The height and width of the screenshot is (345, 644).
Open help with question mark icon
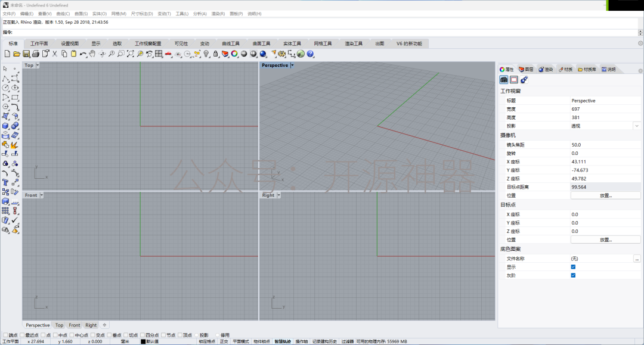(x=311, y=54)
